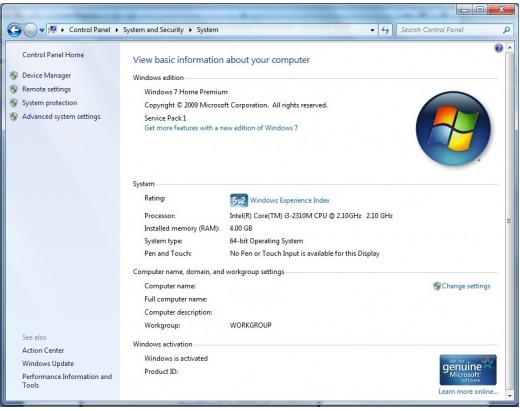Viewport: 520px width, 411px height.
Task: Click the Control Panel icon in address bar
Action: point(53,30)
